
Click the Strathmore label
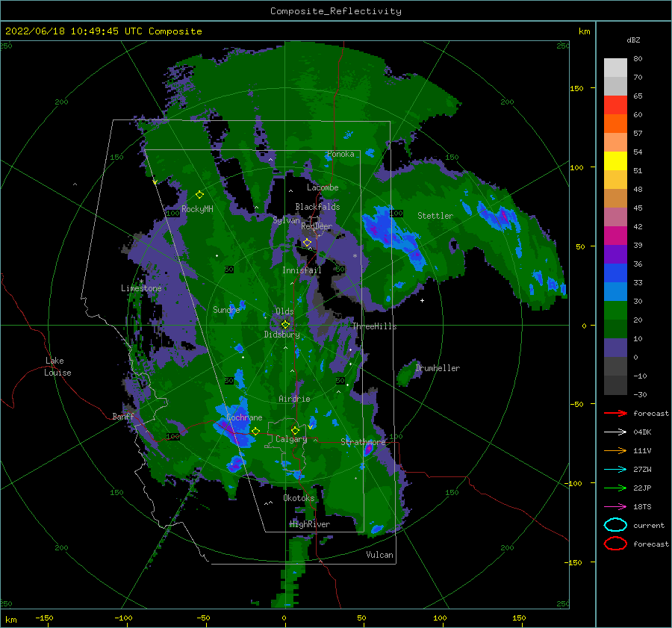[363, 442]
